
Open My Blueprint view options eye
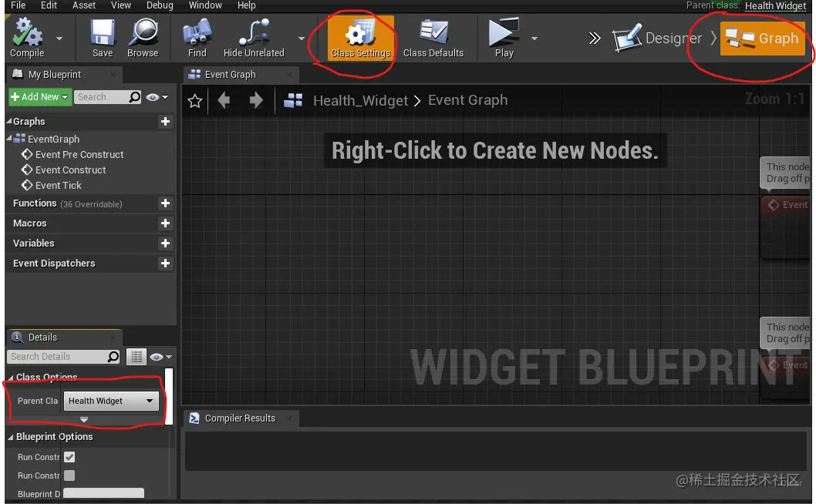157,97
